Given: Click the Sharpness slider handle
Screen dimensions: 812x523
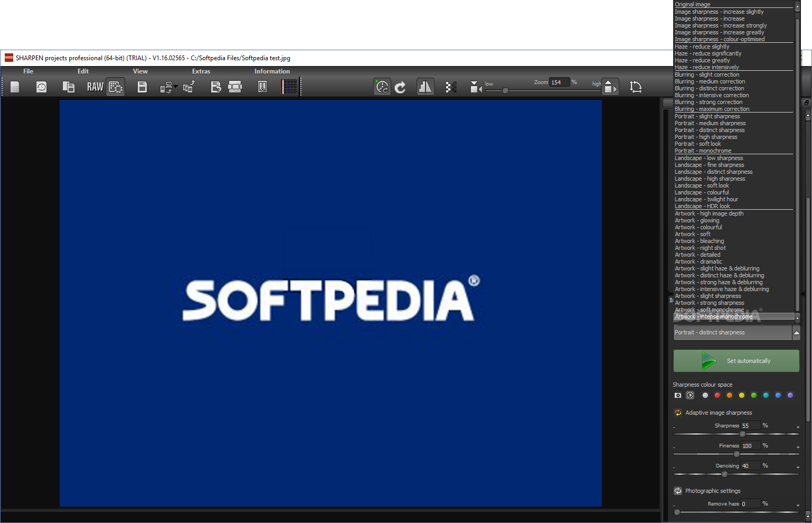Looking at the screenshot, I should click(742, 434).
